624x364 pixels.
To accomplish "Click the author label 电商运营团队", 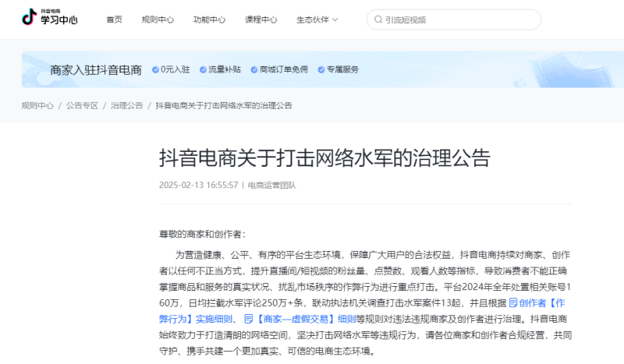I will [271, 185].
